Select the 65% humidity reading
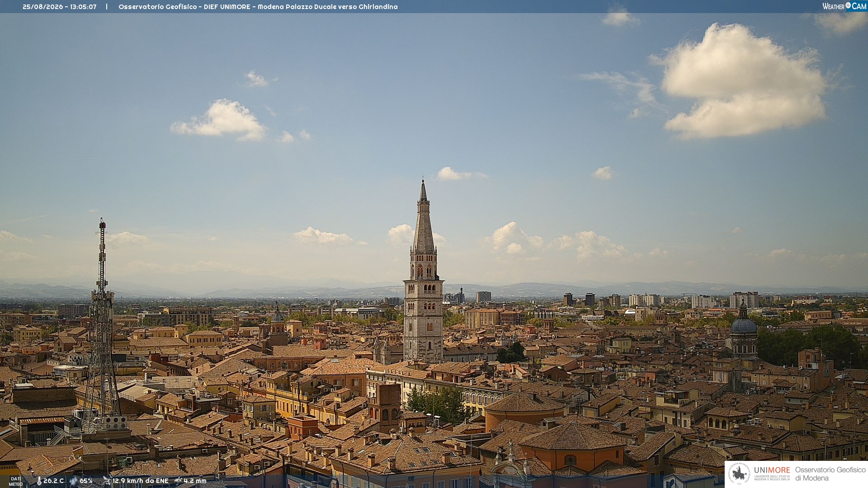This screenshot has height=488, width=868. coord(86,481)
